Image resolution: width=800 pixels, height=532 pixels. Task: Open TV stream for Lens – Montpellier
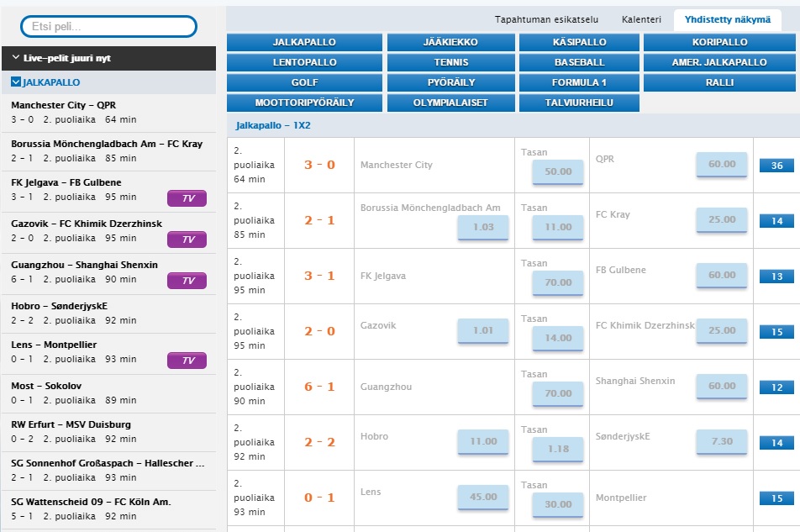pos(187,361)
